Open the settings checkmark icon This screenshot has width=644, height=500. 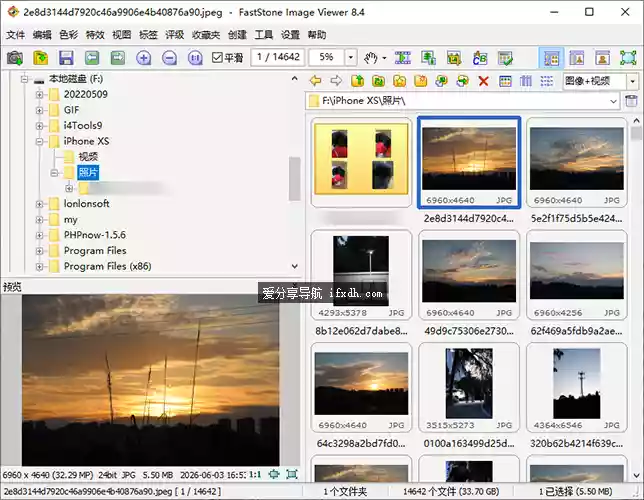505,58
